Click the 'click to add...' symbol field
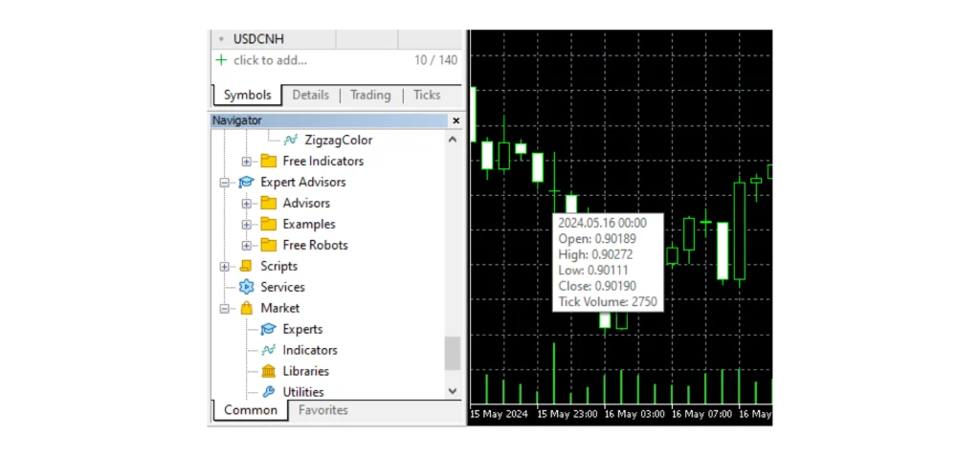Screen dimensions: 980x458 (x=271, y=60)
